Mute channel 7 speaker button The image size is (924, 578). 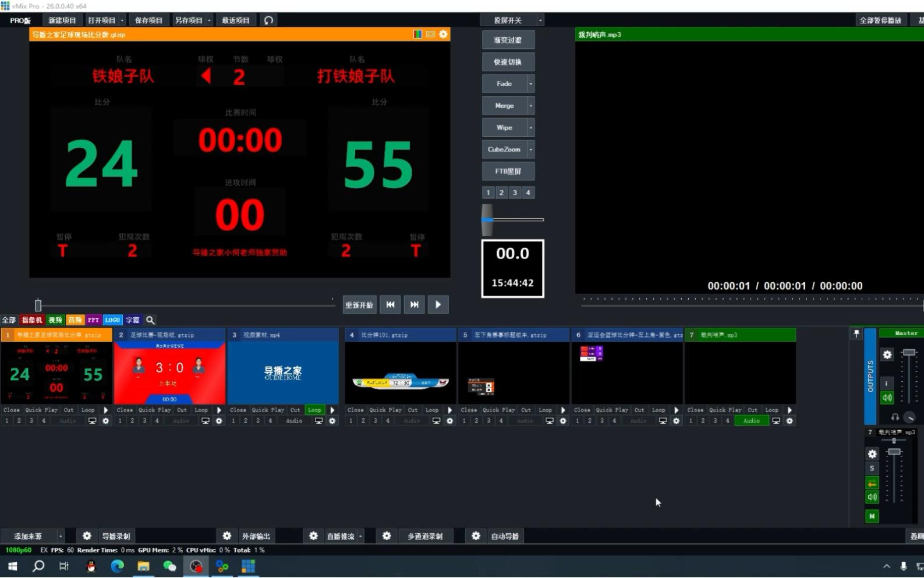point(872,497)
